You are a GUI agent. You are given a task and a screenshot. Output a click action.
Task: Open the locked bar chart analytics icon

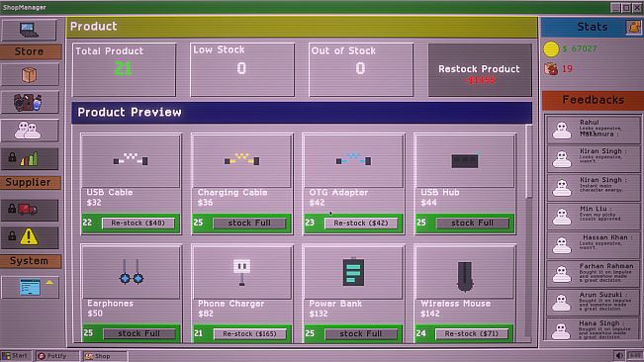[x=29, y=158]
